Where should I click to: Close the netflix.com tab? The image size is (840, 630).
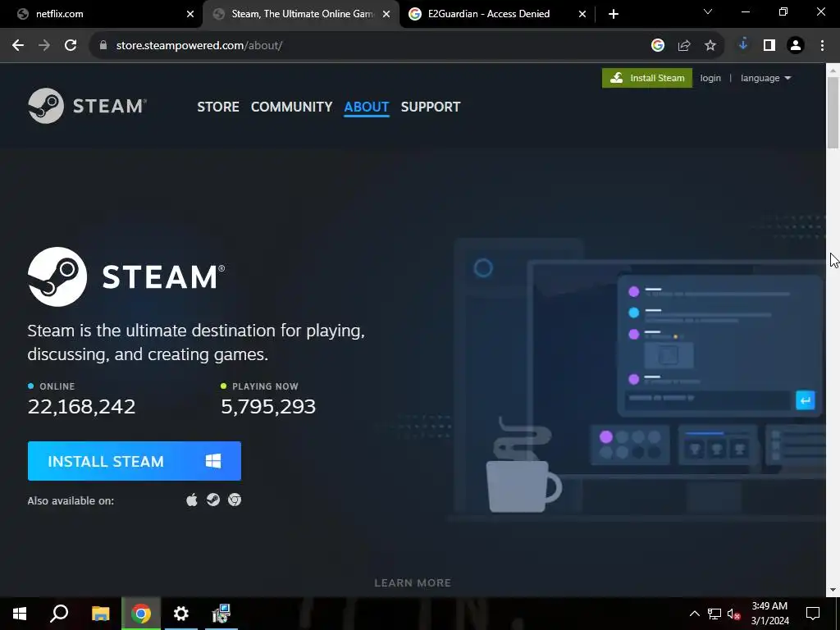[x=190, y=15]
